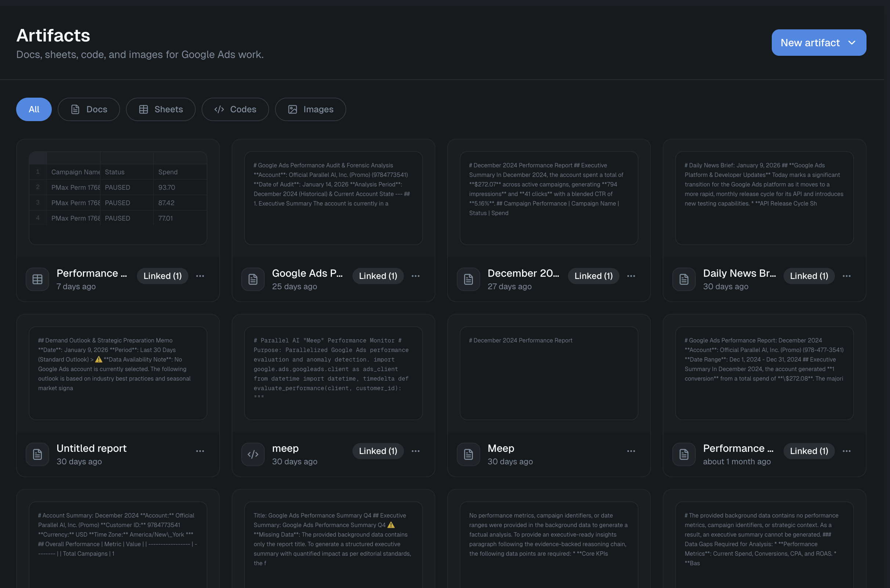Click the code icon beside meep artifact
This screenshot has width=890, height=588.
click(253, 454)
